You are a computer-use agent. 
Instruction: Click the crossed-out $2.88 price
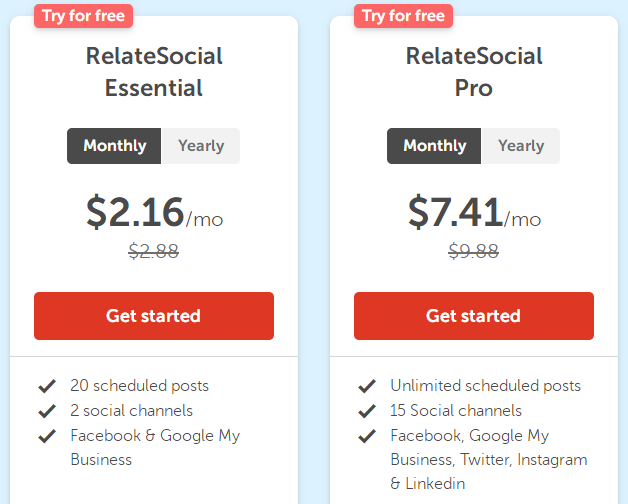click(x=154, y=252)
